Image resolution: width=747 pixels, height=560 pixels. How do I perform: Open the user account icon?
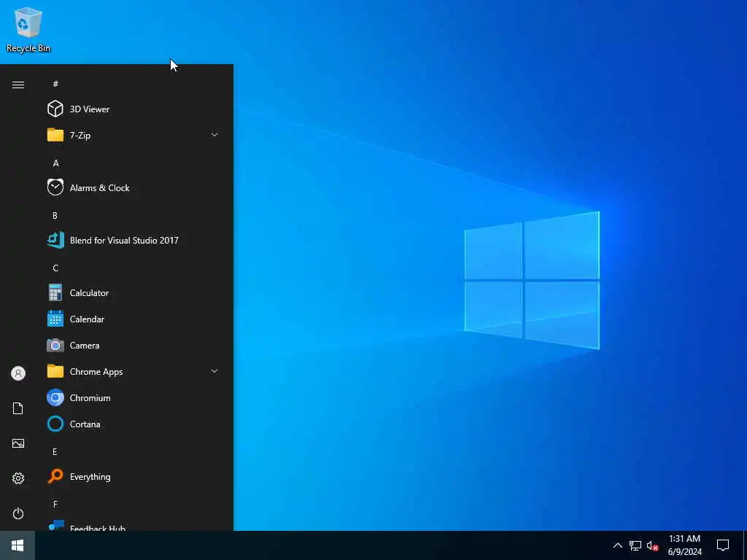pos(18,373)
